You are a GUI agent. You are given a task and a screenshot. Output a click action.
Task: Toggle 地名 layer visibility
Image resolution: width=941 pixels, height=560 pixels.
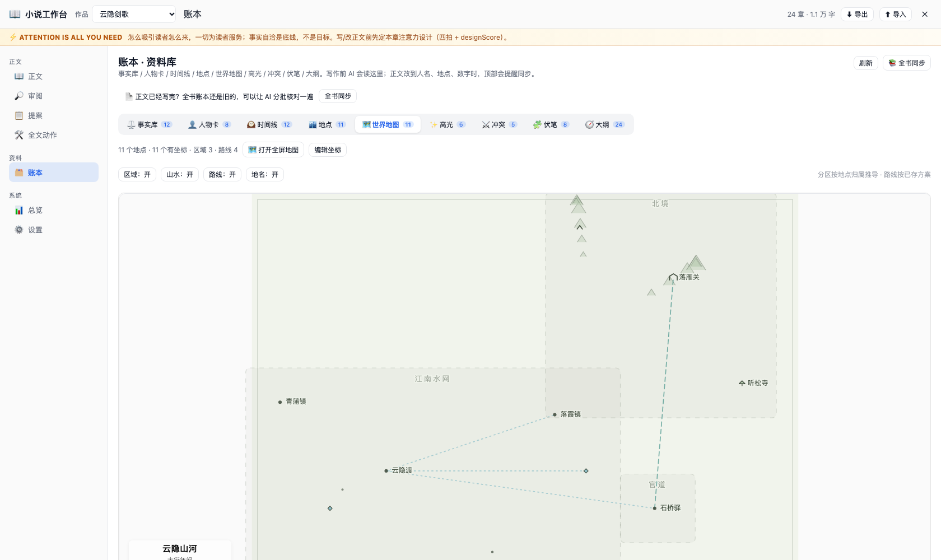pyautogui.click(x=265, y=175)
